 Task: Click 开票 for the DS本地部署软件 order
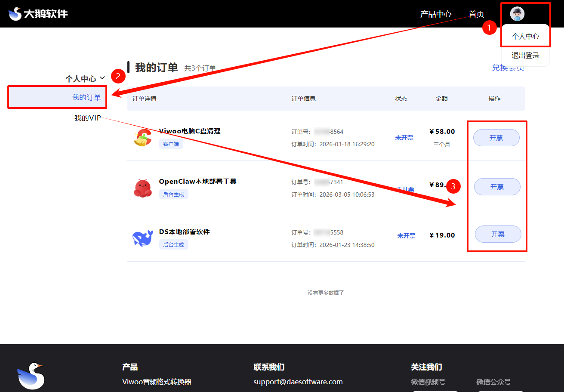[x=498, y=234]
